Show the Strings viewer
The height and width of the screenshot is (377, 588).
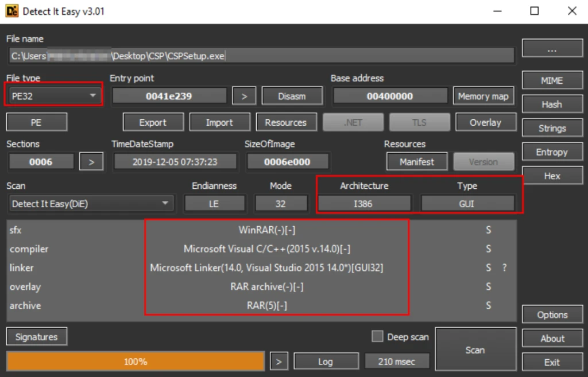tap(551, 129)
